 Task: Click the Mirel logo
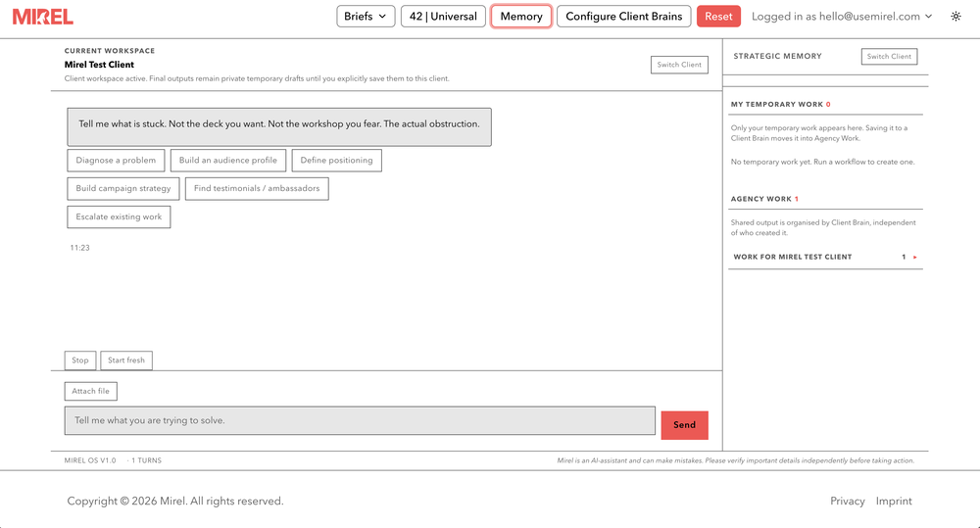42,17
